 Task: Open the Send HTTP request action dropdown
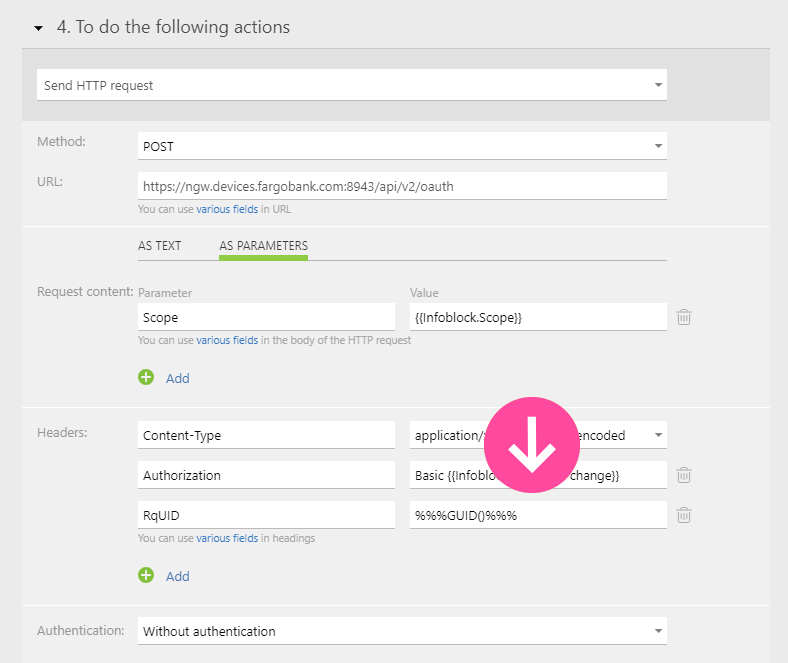(x=658, y=86)
